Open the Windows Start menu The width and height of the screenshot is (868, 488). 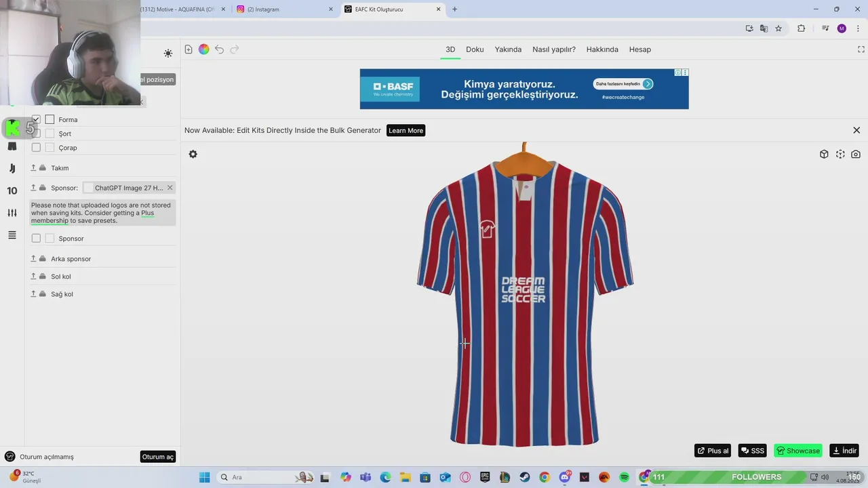pyautogui.click(x=204, y=477)
